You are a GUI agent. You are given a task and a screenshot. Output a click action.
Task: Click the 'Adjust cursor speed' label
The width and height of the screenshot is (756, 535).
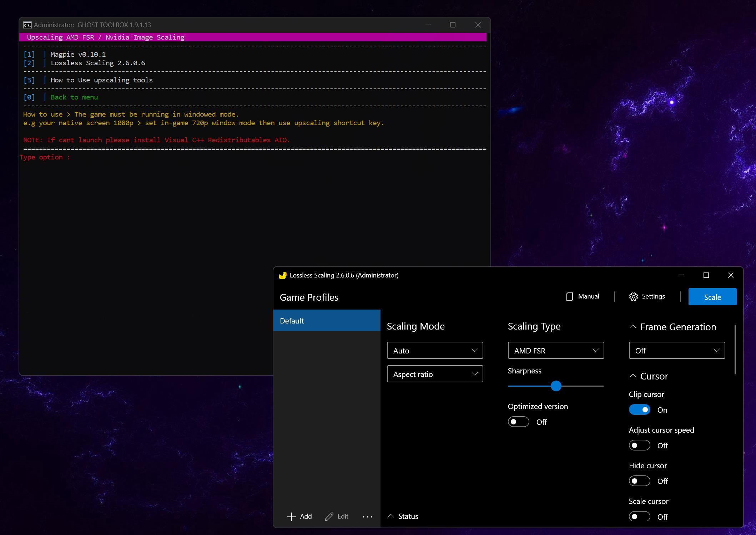661,430
